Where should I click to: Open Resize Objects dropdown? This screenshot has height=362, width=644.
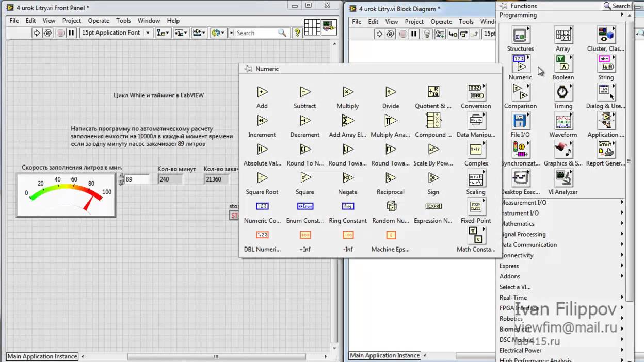point(199,33)
